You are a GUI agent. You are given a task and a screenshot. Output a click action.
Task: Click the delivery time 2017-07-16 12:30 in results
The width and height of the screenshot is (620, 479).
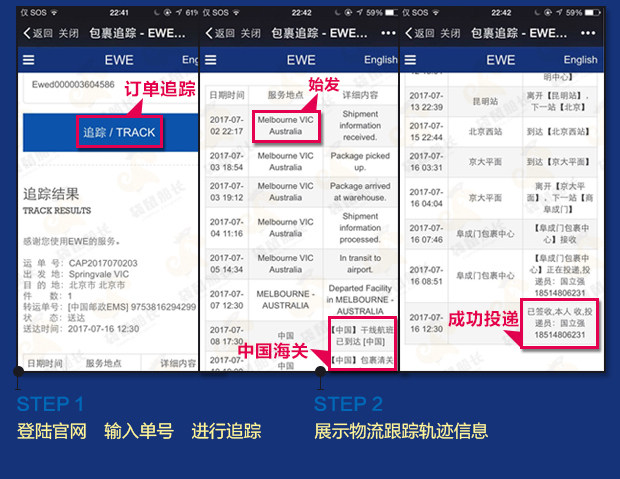click(x=104, y=329)
